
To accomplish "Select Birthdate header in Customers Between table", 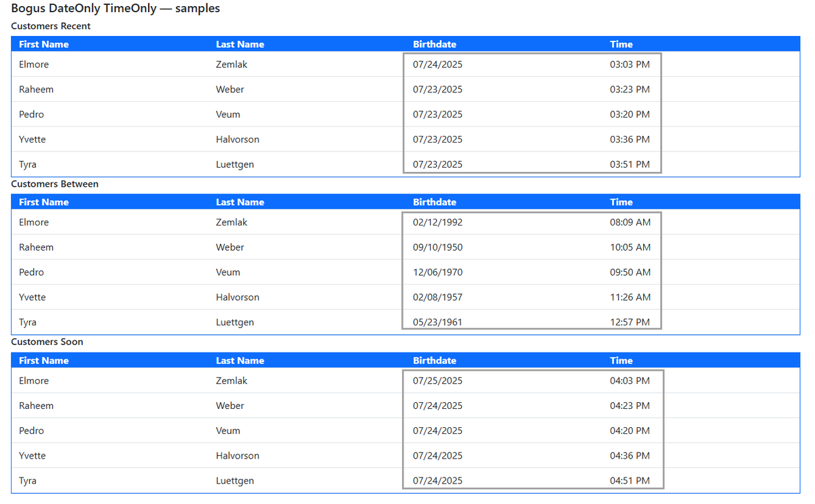I will [435, 202].
